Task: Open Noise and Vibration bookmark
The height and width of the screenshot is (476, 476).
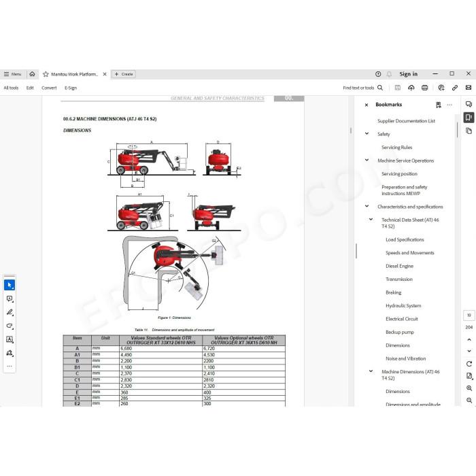Action: coord(405,358)
